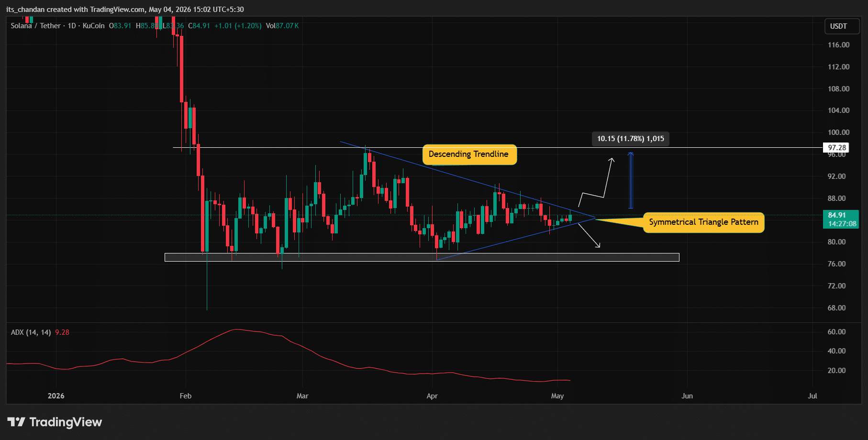This screenshot has height=440, width=868.
Task: Click the Apr time axis label
Action: 432,396
